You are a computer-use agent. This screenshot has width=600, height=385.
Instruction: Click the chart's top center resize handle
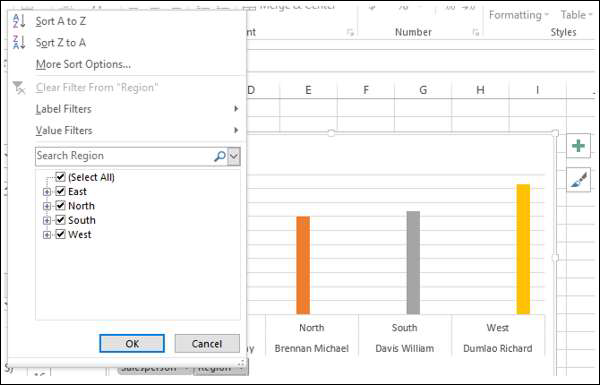(331, 133)
